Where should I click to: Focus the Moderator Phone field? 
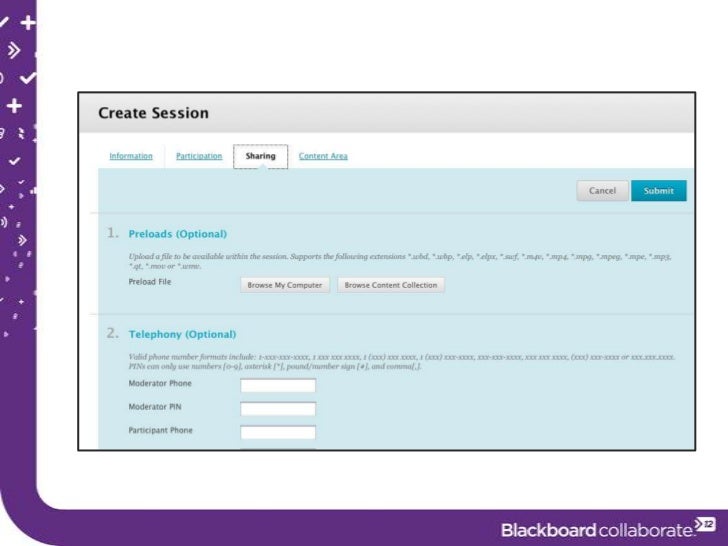(x=278, y=385)
